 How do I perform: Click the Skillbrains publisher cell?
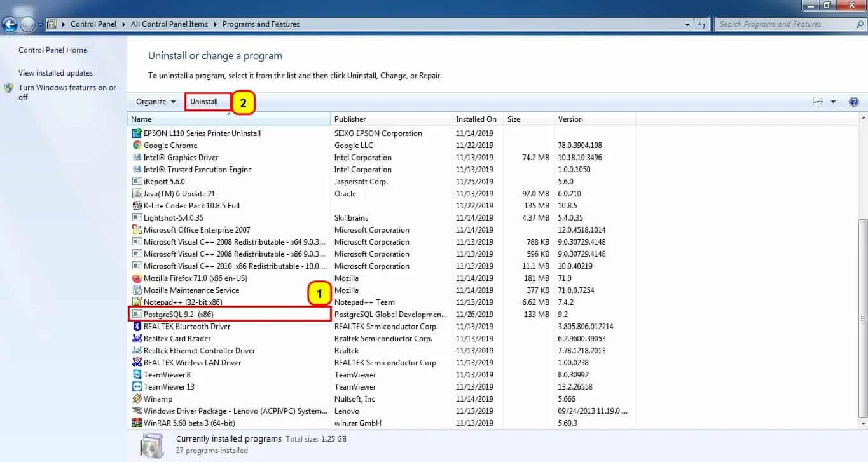352,218
